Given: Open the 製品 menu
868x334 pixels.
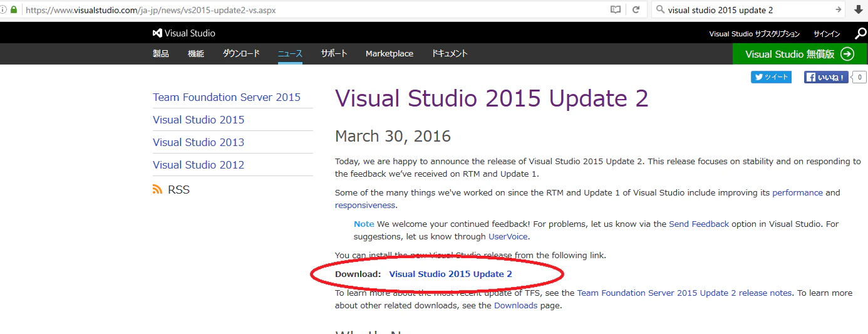Looking at the screenshot, I should point(161,54).
